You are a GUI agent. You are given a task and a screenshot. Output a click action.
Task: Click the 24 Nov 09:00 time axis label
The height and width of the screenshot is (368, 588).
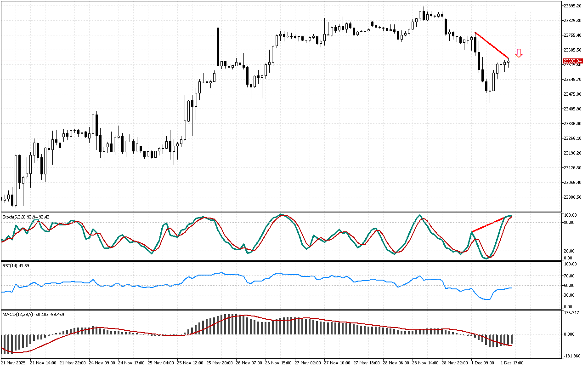101,363
